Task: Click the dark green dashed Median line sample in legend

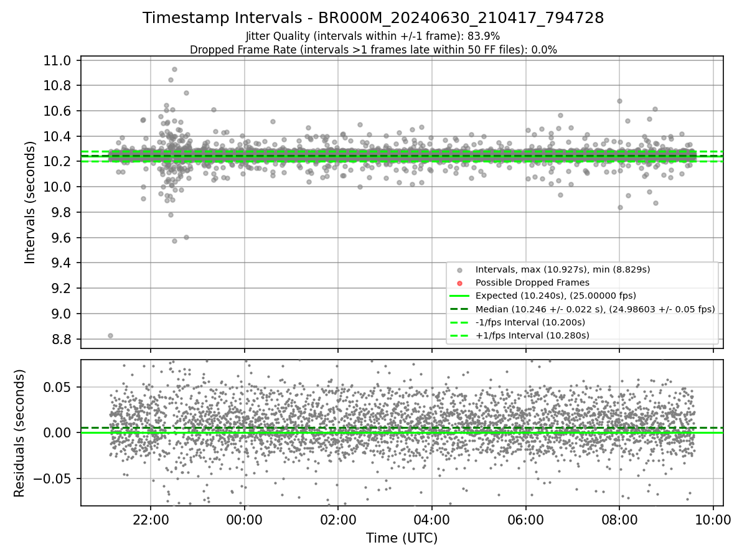Action: point(459,309)
